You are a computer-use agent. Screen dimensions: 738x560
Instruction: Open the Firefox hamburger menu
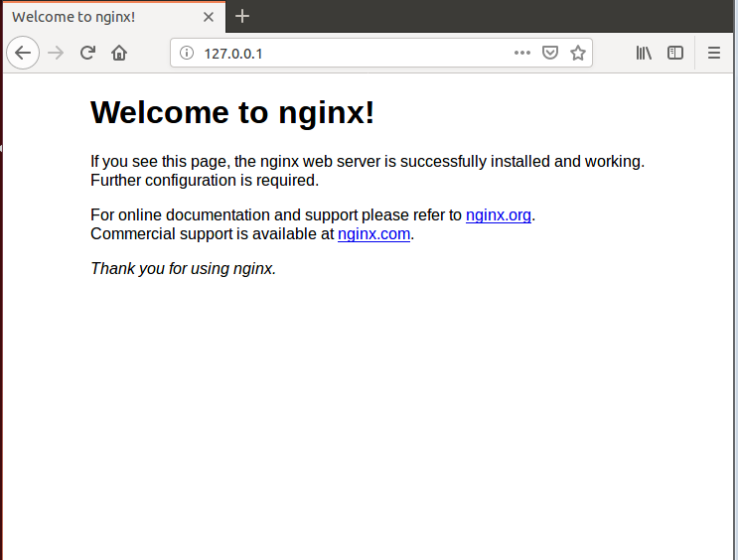714,53
